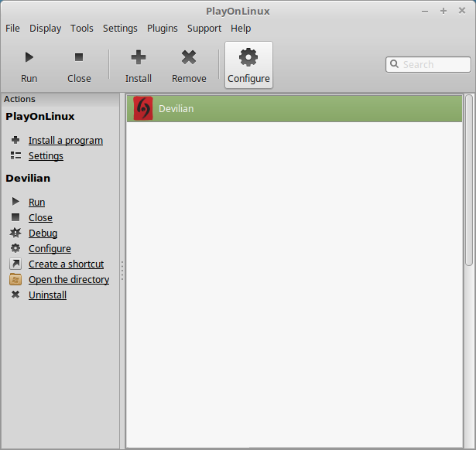476x450 pixels.
Task: Click the Install a program link
Action: click(x=66, y=141)
